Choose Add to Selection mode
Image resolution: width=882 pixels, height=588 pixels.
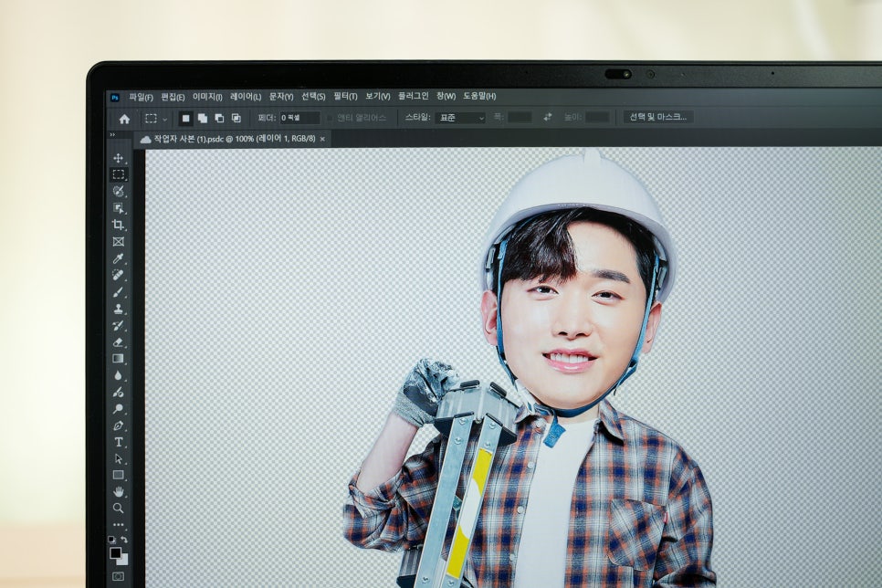pos(203,118)
